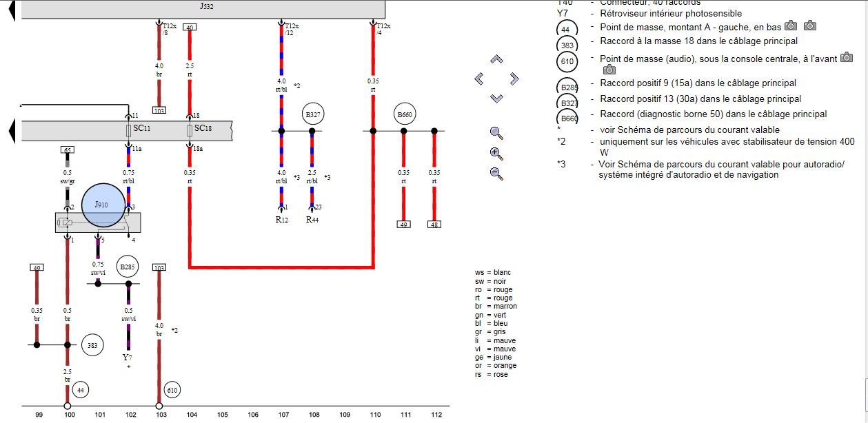Click the 44 ground point circle in the diagram
This screenshot has height=423, width=868.
click(80, 390)
